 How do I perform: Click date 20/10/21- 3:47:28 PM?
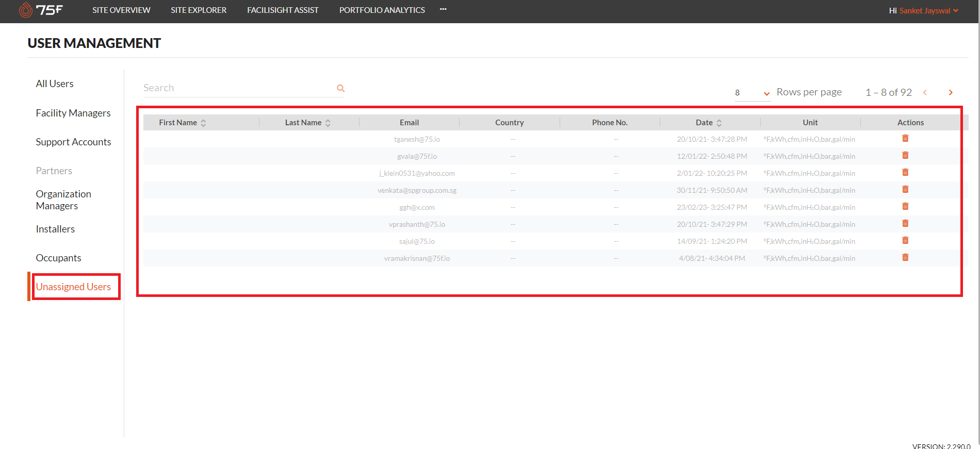pyautogui.click(x=712, y=139)
